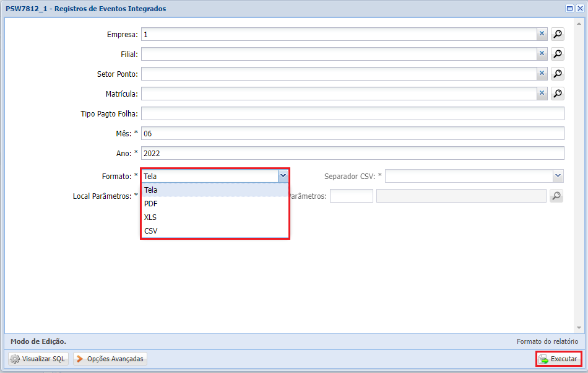Click the Visualizar SQL button
This screenshot has height=373, width=588.
point(38,359)
